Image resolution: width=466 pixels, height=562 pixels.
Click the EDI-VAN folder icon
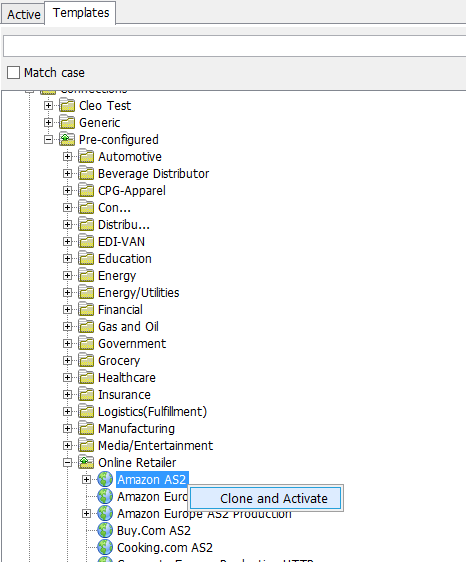click(86, 242)
